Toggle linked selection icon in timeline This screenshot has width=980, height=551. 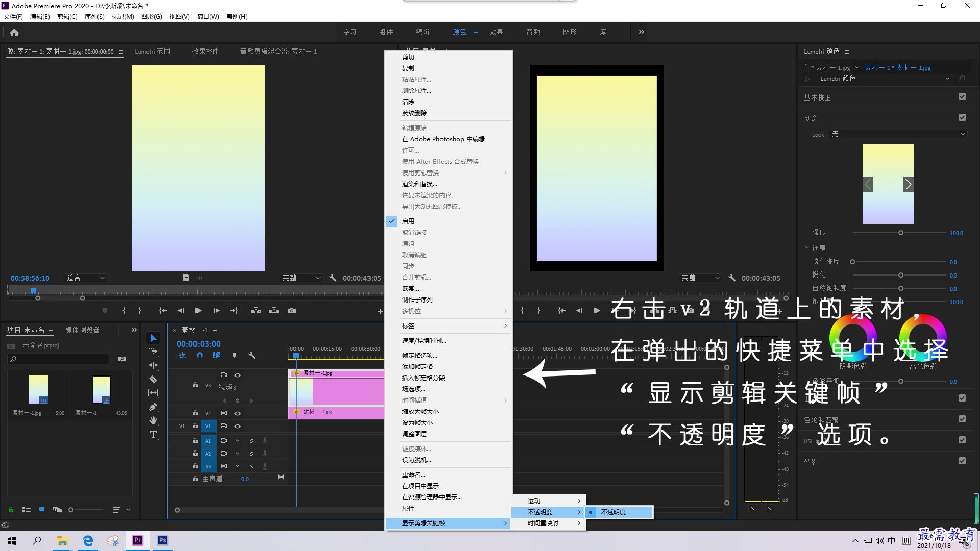tap(217, 355)
